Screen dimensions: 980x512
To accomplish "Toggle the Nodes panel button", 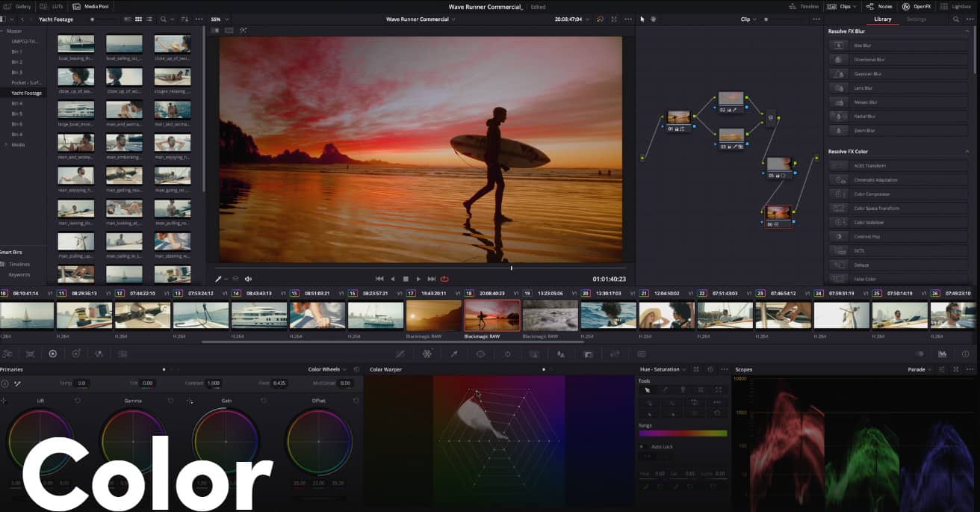I will tap(880, 6).
